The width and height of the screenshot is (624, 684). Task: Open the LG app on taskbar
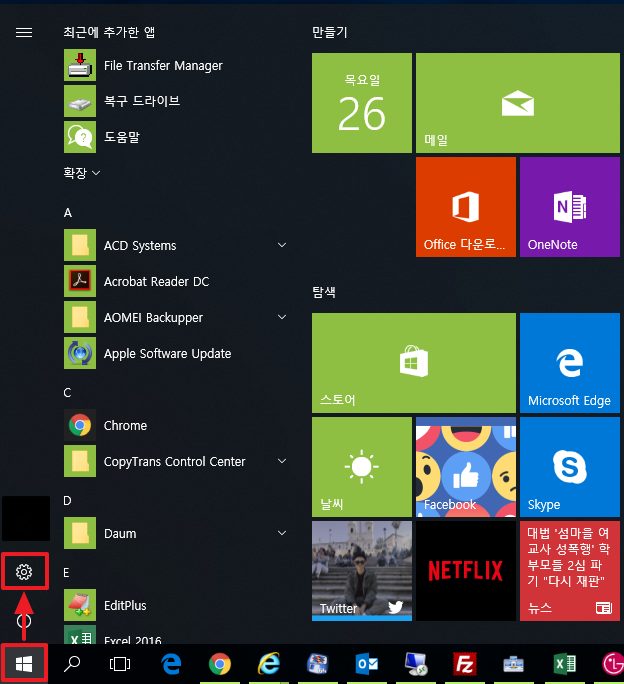(x=613, y=664)
